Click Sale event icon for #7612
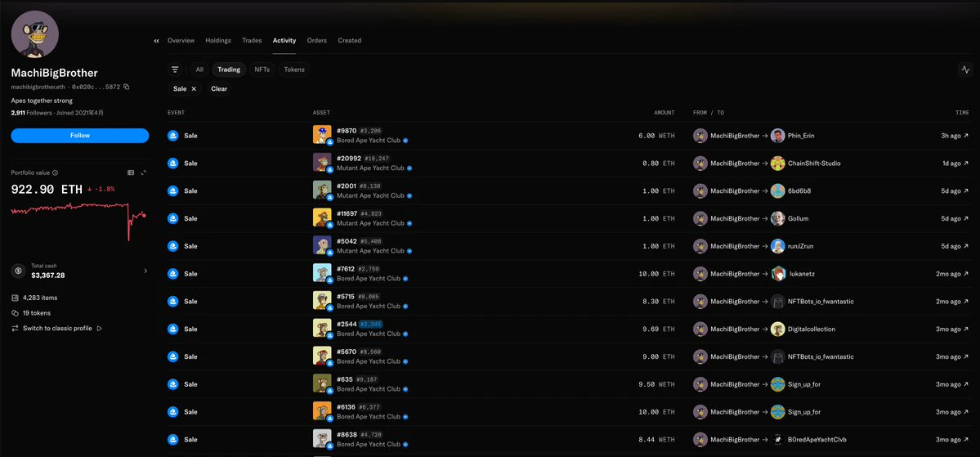This screenshot has height=457, width=980. (173, 274)
